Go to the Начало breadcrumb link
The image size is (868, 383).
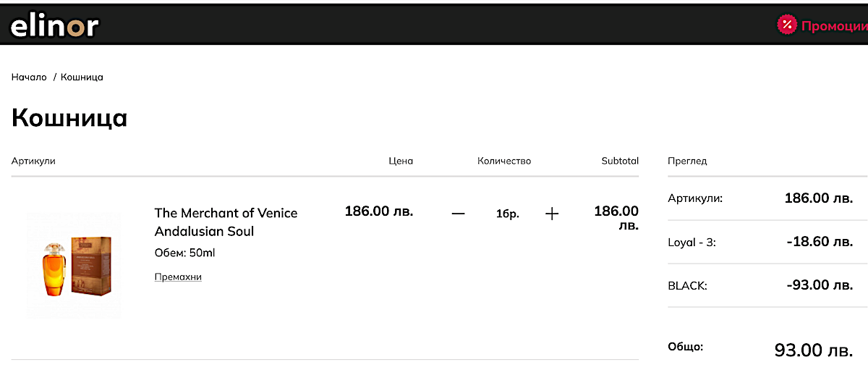(29, 77)
